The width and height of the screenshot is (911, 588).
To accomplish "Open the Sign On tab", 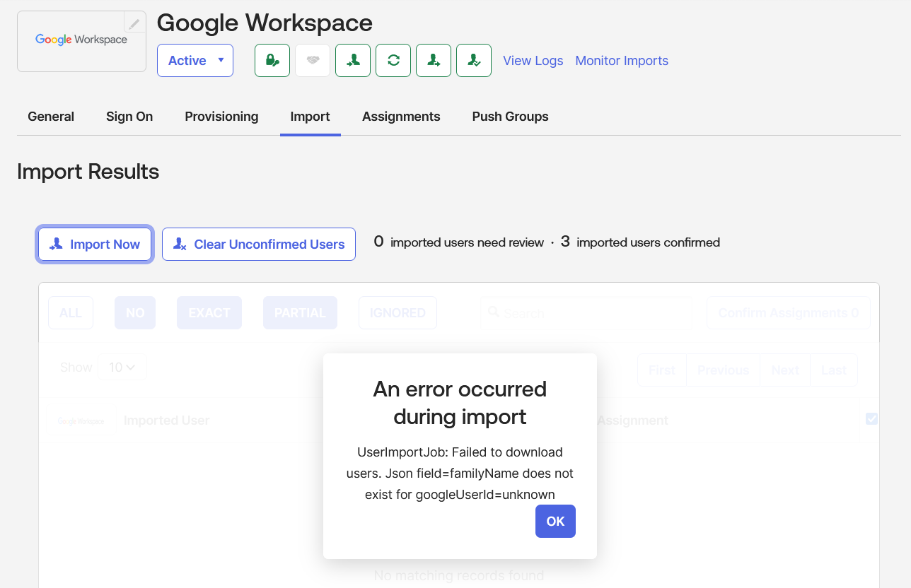I will [129, 117].
